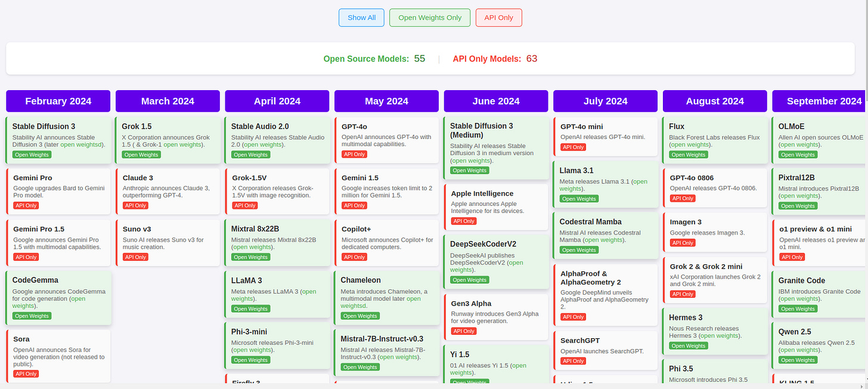
Task: Click the AlphaProof & AlphaGeometry 2 card title
Action: click(591, 277)
